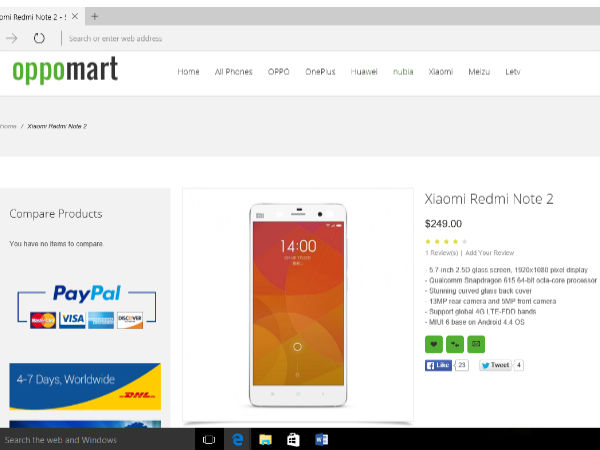
Task: Click the American Express card icon
Action: pyautogui.click(x=101, y=320)
